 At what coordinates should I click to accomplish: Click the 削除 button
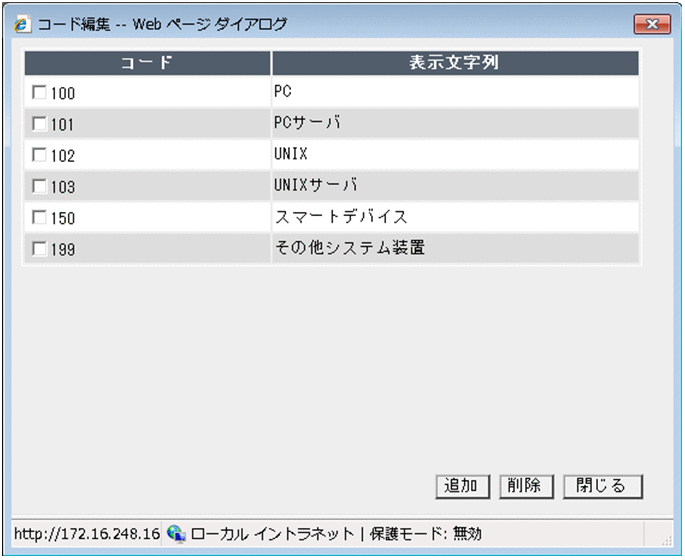[x=526, y=486]
